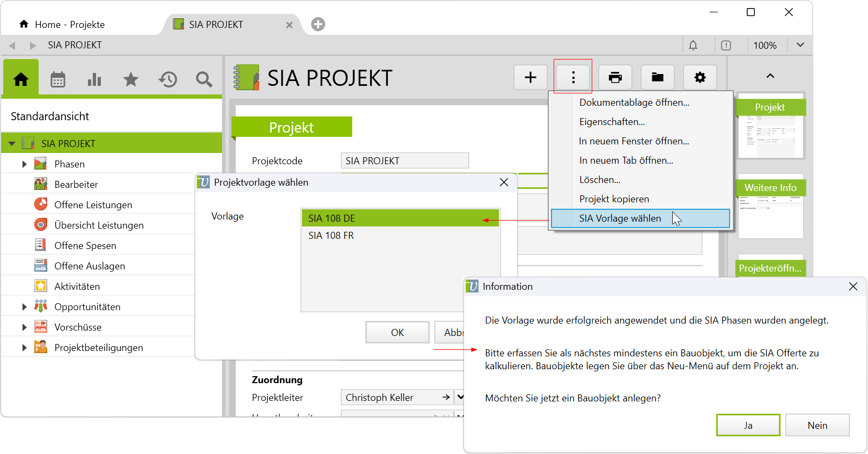Open the document folder icon
Screen dimensions: 868x454
657,77
